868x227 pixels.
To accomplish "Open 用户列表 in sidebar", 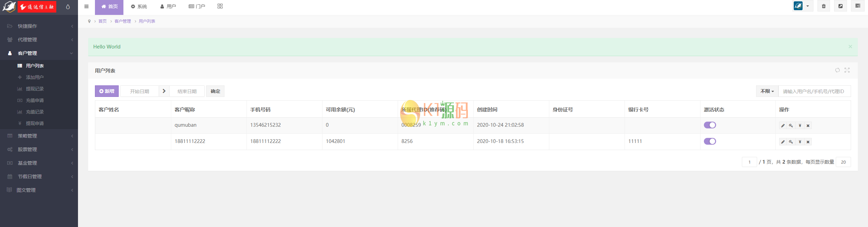I will coord(39,66).
